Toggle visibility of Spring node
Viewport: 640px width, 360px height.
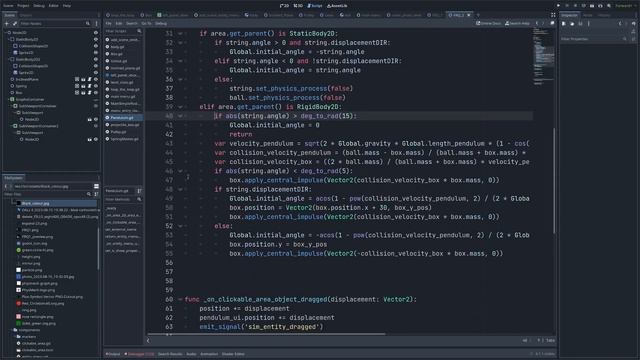(x=96, y=86)
